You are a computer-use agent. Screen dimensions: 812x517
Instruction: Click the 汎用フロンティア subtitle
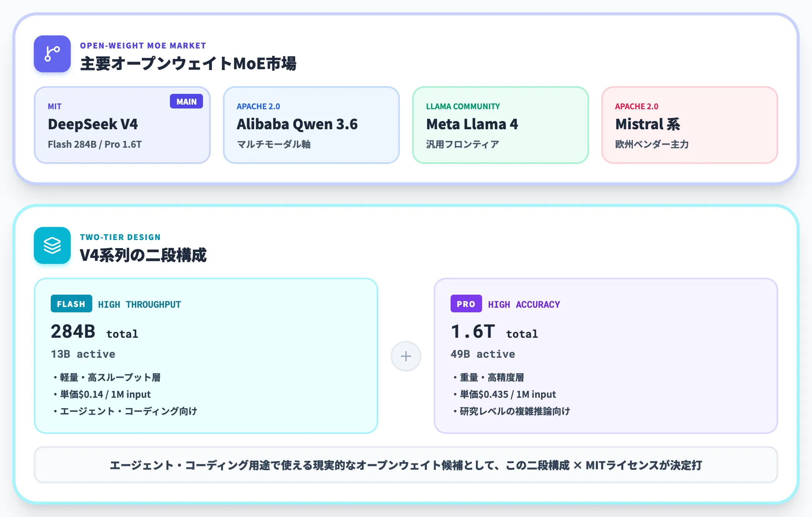463,144
